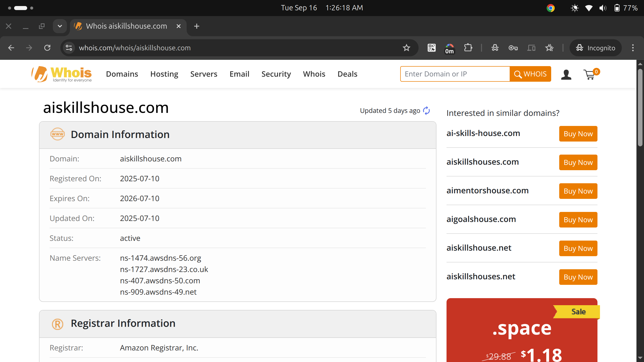Viewport: 644px width, 362px height.
Task: Select the Security menu item
Action: point(276,74)
